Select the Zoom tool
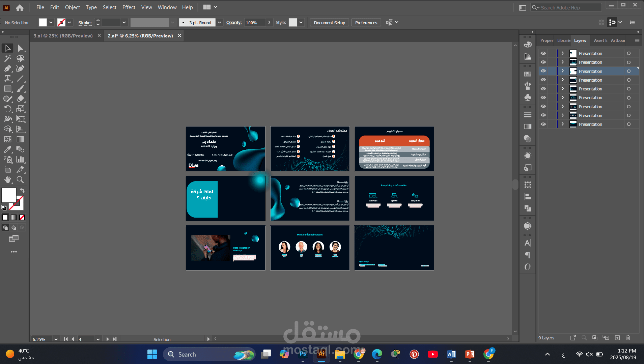This screenshot has height=364, width=644. pos(20,180)
